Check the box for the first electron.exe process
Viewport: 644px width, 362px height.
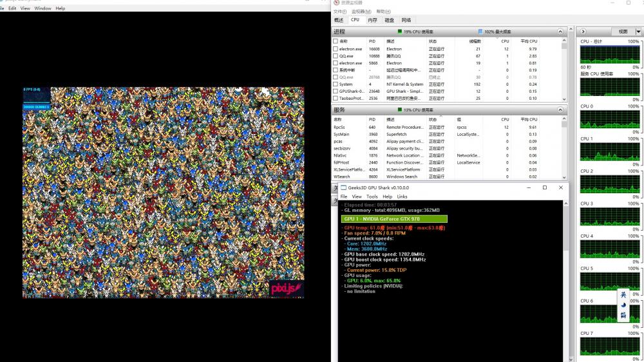click(336, 49)
